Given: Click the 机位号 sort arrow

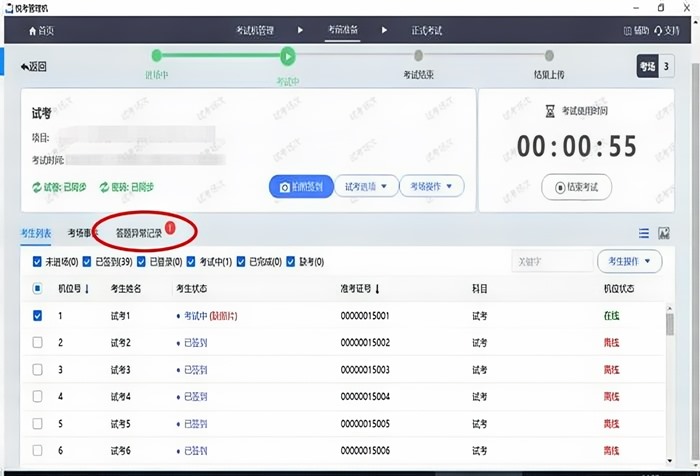Looking at the screenshot, I should [87, 289].
